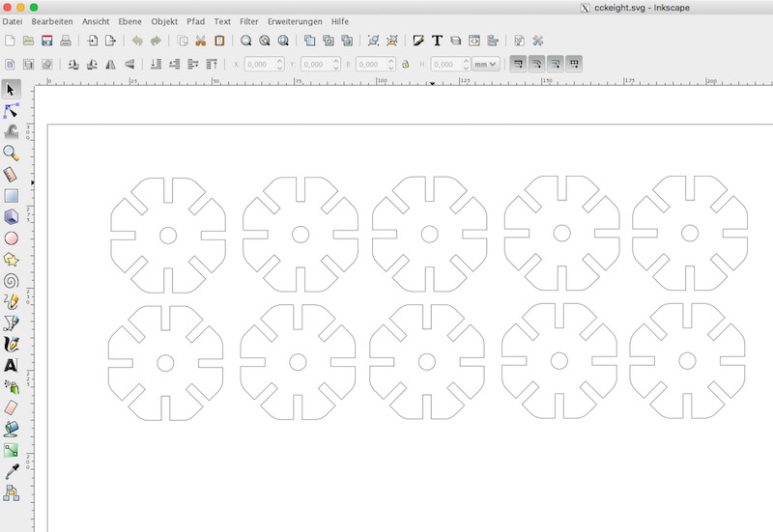Toggle width/height lock ratio
This screenshot has height=532, width=773.
pos(406,65)
